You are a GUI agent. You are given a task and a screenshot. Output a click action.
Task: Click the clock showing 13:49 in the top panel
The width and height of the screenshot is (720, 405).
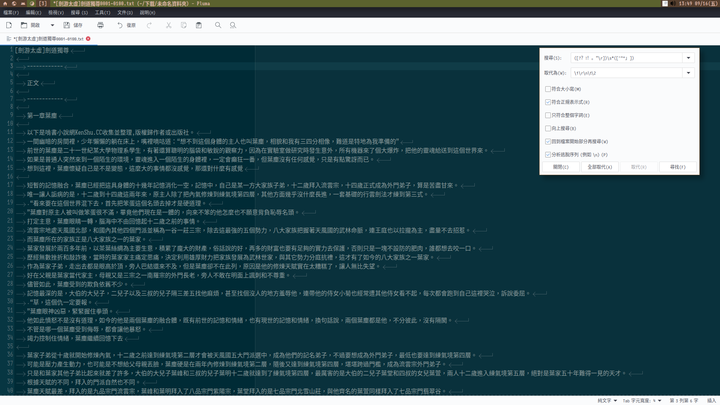point(697,3)
